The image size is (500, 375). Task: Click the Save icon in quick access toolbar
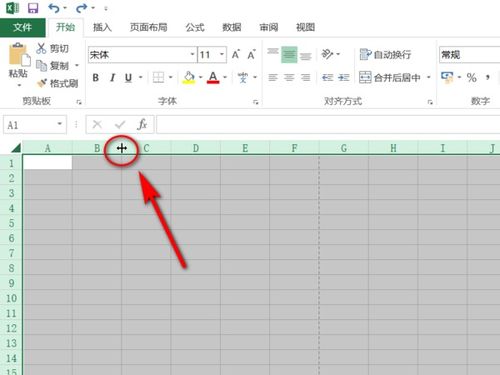click(x=33, y=8)
